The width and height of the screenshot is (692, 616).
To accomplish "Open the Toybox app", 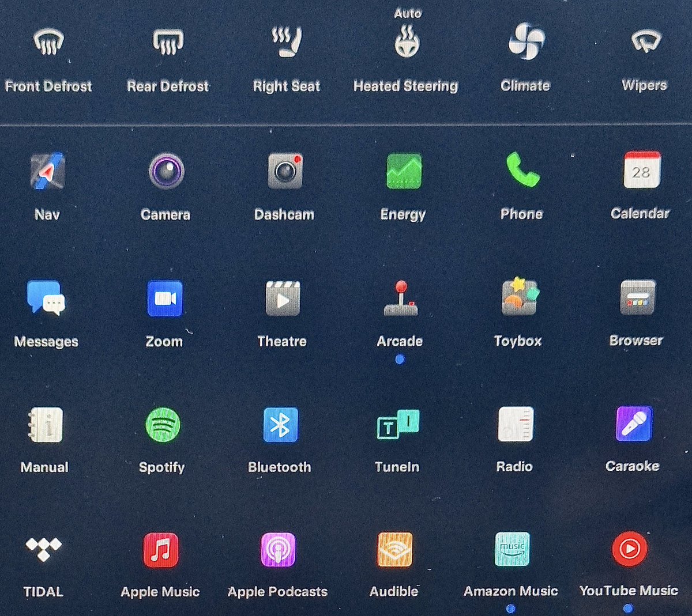I will [x=520, y=297].
